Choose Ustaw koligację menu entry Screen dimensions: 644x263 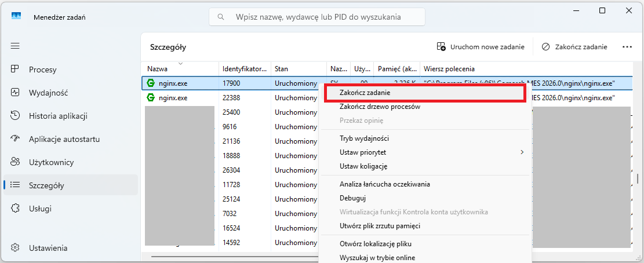click(425, 166)
